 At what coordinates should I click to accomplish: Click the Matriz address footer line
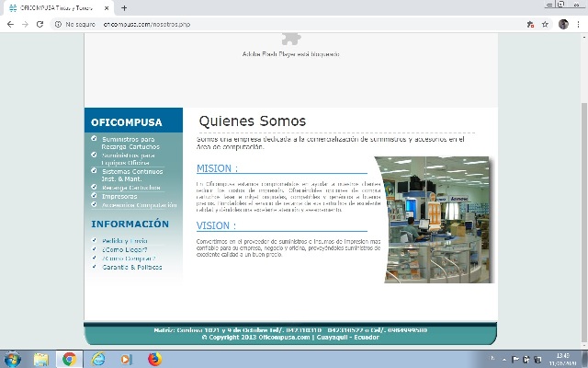290,330
